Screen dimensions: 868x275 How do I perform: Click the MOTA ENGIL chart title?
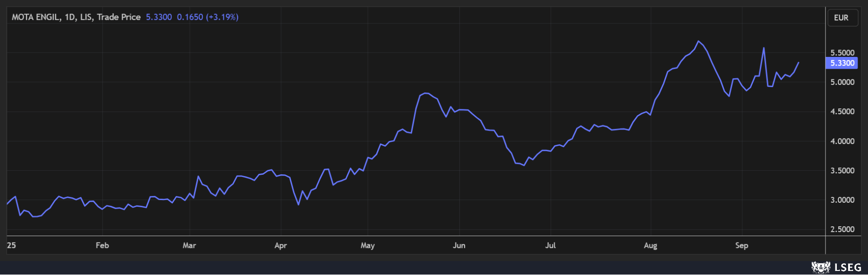[x=76, y=17]
